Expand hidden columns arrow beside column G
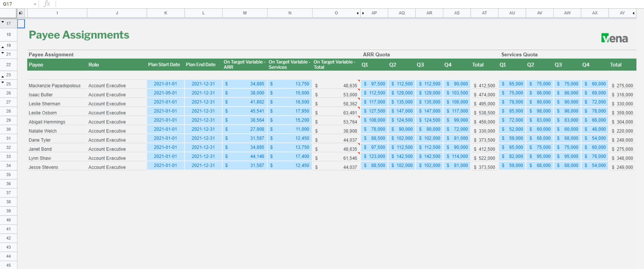644x269 pixels. 21,13
